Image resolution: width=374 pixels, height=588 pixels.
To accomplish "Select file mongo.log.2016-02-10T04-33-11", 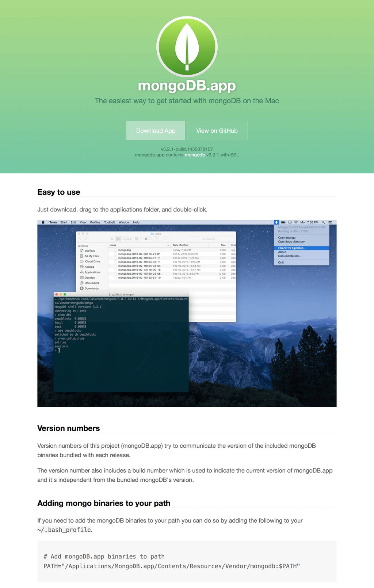I will coord(172,262).
